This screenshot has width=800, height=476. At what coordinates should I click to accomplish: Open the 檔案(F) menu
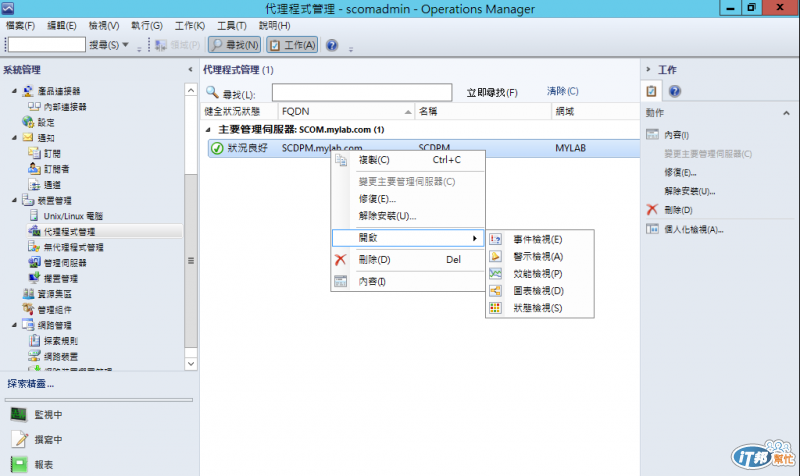tap(20, 26)
